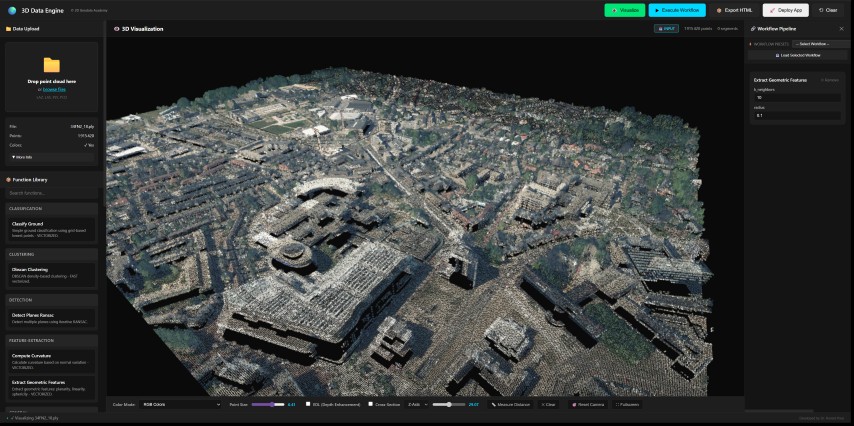Reset the camera view
Image resolution: width=854 pixels, height=426 pixels.
pos(588,405)
